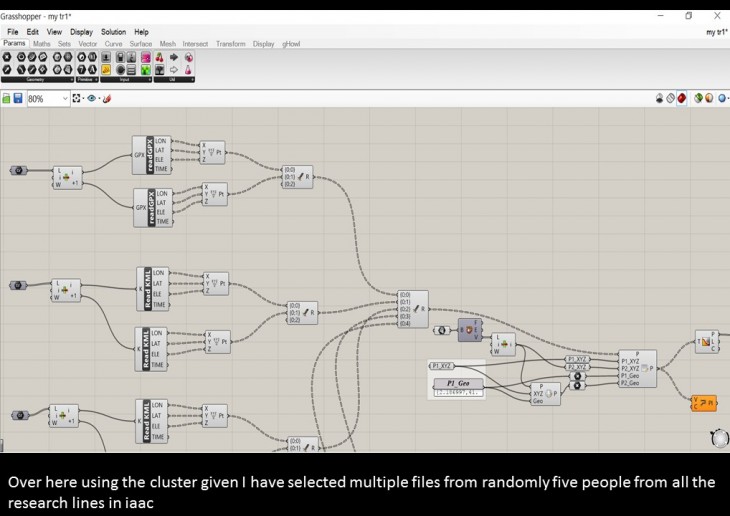Screen dimensions: 730x516
Task: Switch to the gHowl tab
Action: pos(291,44)
